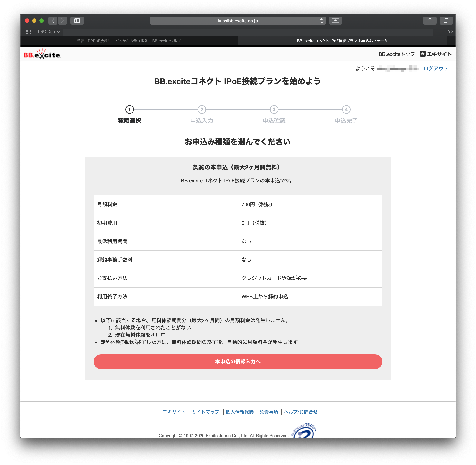
Task: Add a new tab with plus
Action: click(451, 41)
